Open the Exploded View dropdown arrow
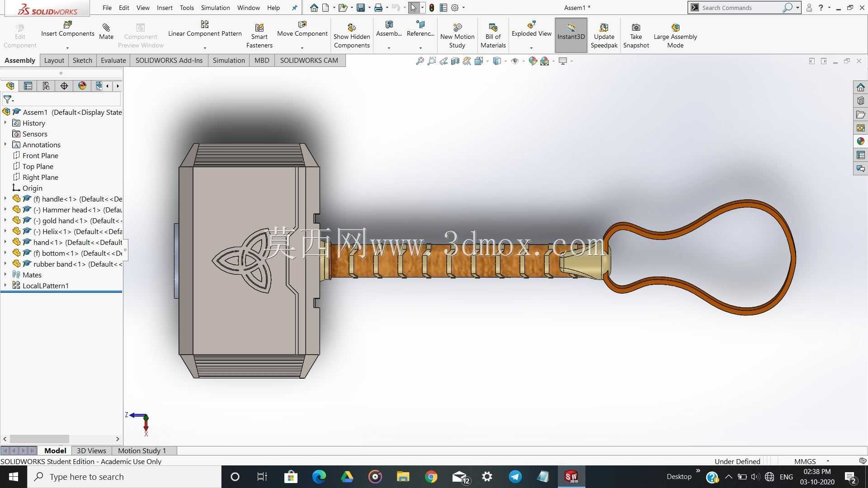Viewport: 868px width, 488px height. click(x=531, y=48)
